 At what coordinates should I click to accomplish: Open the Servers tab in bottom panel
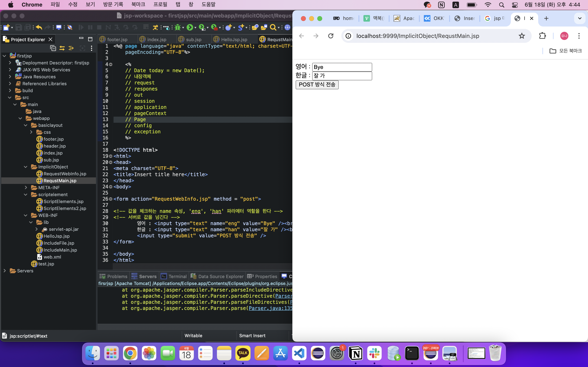click(x=147, y=276)
